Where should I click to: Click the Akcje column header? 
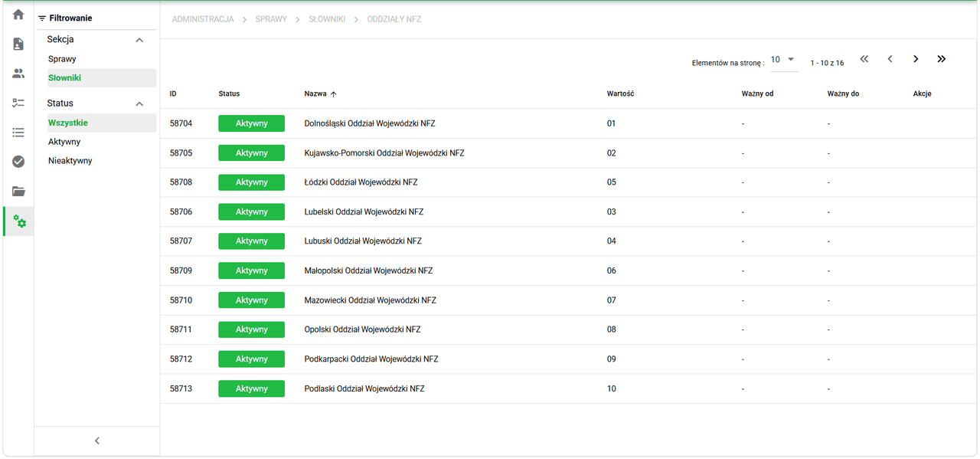(922, 93)
